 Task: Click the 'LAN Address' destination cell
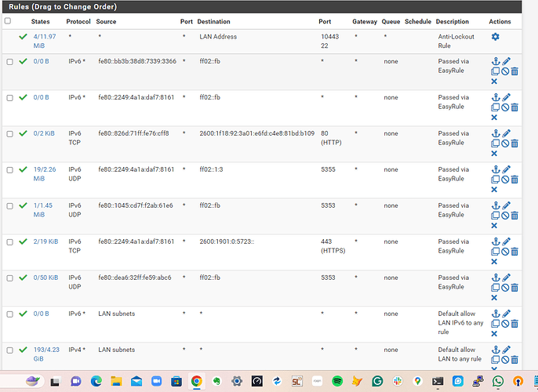coord(218,37)
